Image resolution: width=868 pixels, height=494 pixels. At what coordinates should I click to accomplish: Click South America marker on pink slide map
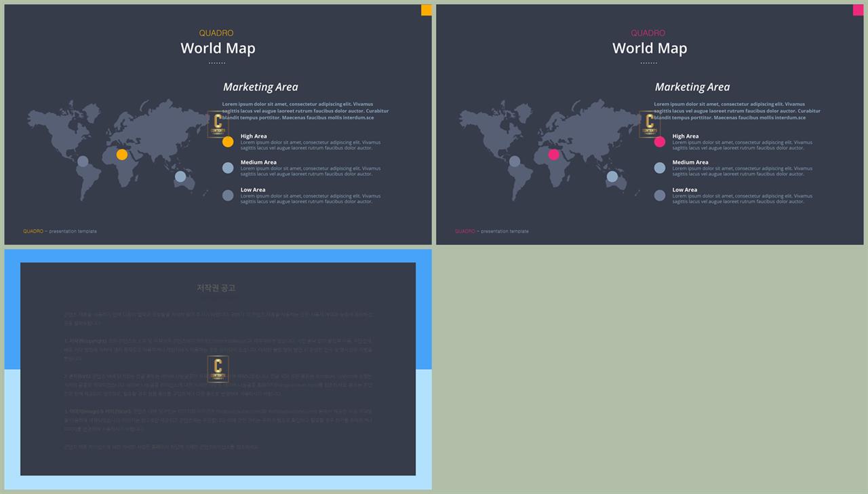[x=515, y=161]
